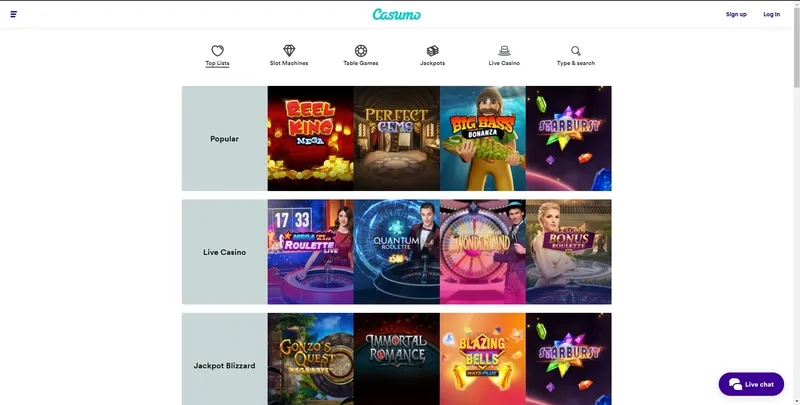800x405 pixels.
Task: Select the Top Lists heart icon
Action: pos(217,50)
